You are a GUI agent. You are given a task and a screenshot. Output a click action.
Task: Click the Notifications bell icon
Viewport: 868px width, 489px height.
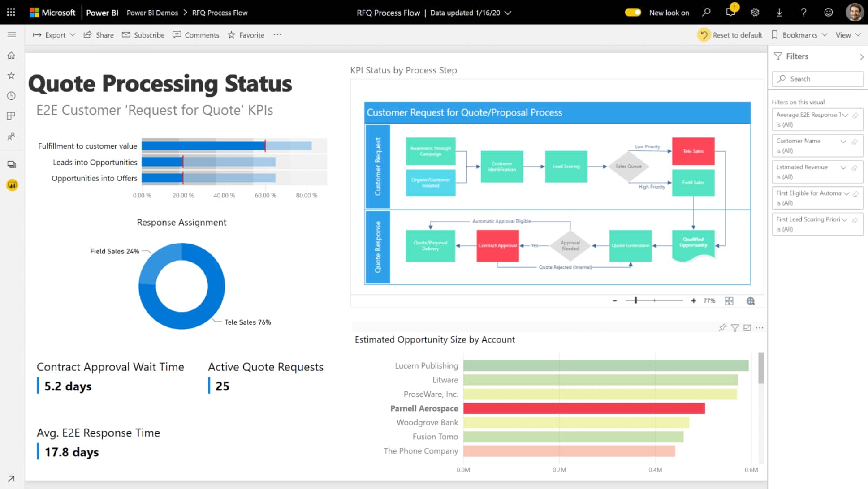coord(730,13)
